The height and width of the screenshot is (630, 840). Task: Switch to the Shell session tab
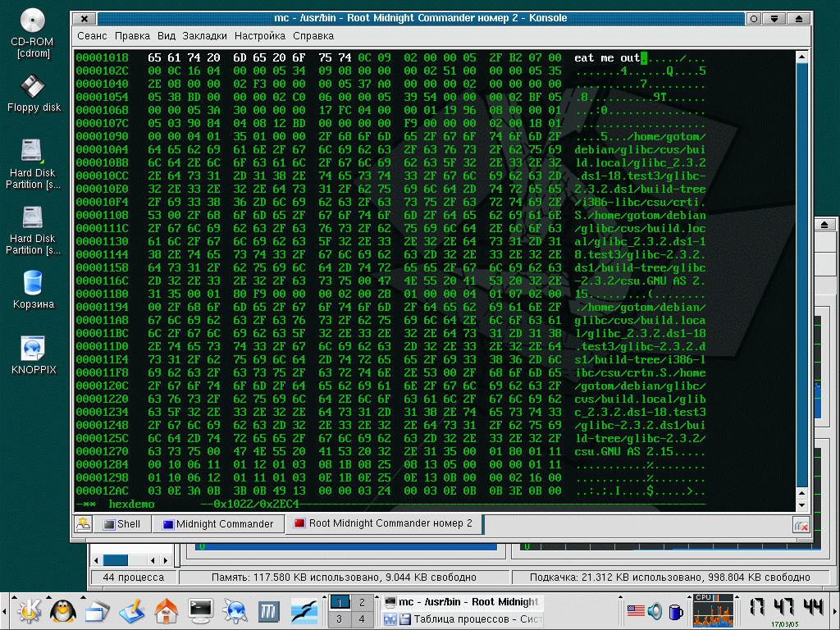(x=122, y=524)
